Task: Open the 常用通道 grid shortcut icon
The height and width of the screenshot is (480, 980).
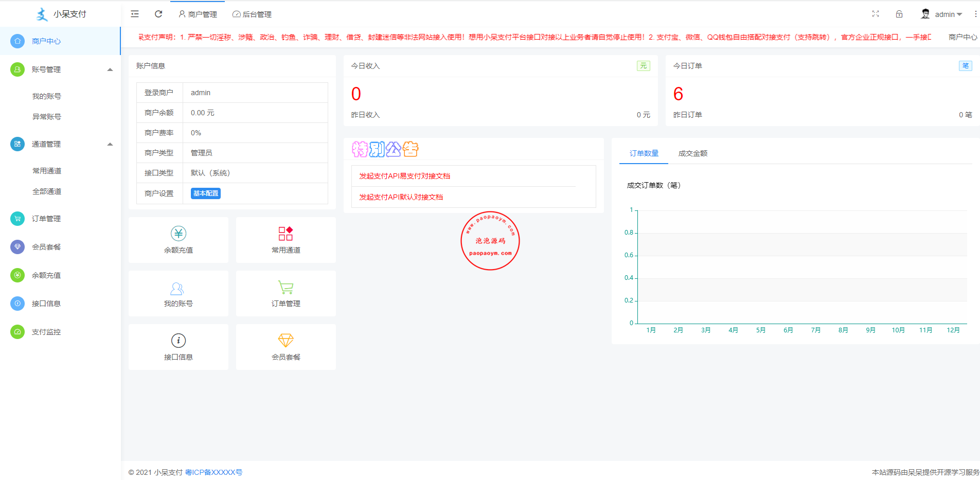Action: pyautogui.click(x=286, y=234)
